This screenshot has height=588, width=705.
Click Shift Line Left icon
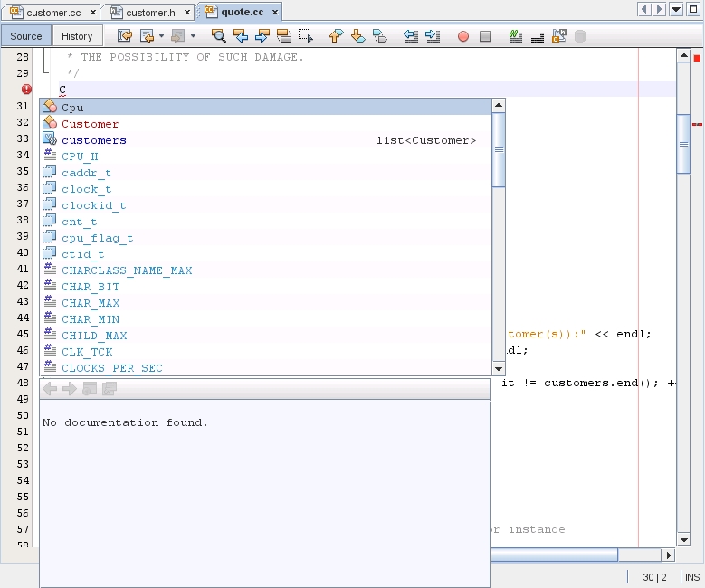click(411, 36)
